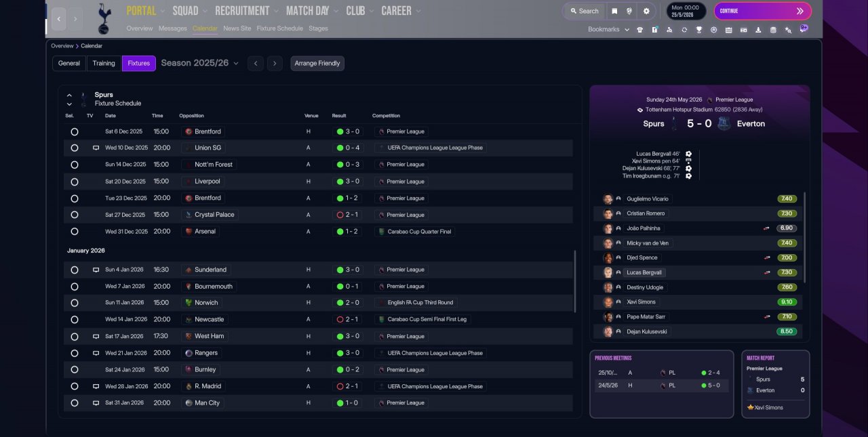Open the Club menu dropdown arrow
Screen dimensions: 868x437
(371, 11)
